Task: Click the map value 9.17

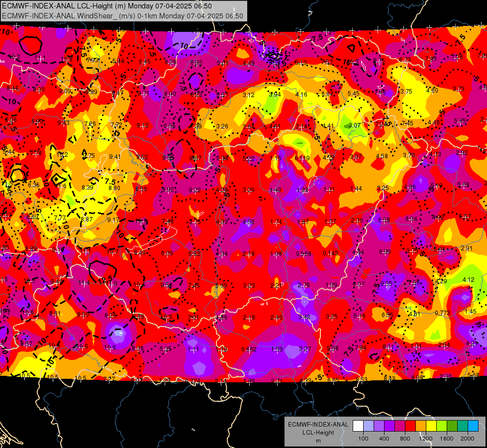Action: (x=113, y=220)
